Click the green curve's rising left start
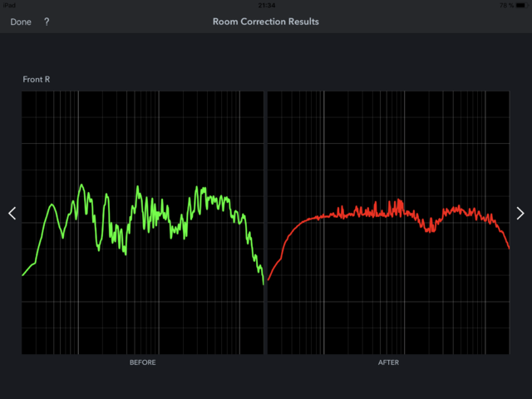Screen dimensions: 532x399 click(25, 272)
